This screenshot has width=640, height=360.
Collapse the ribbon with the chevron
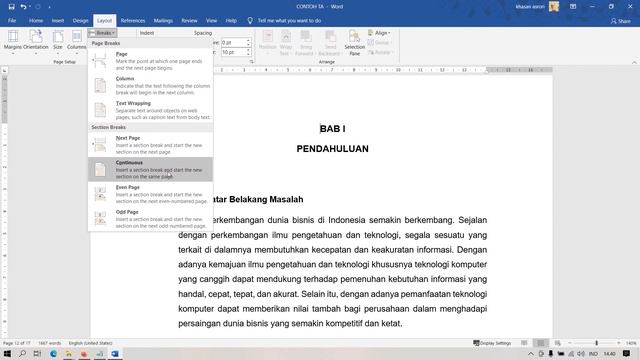634,62
